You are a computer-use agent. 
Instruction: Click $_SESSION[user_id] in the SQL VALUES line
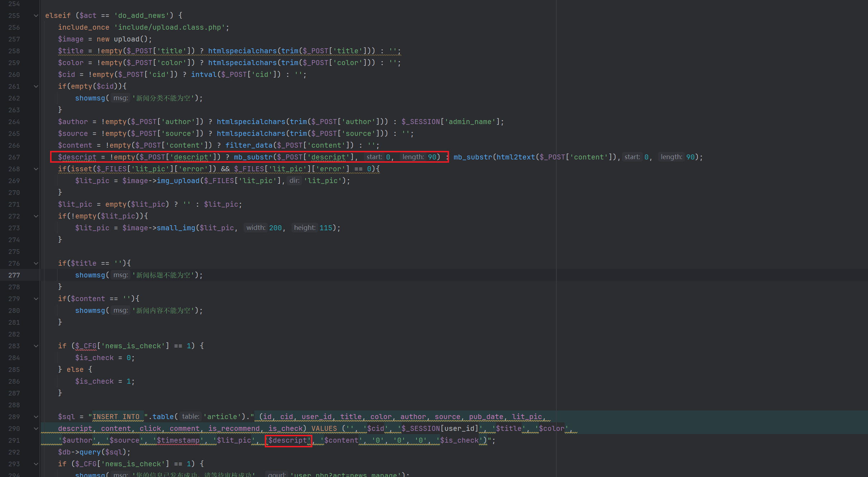click(440, 428)
